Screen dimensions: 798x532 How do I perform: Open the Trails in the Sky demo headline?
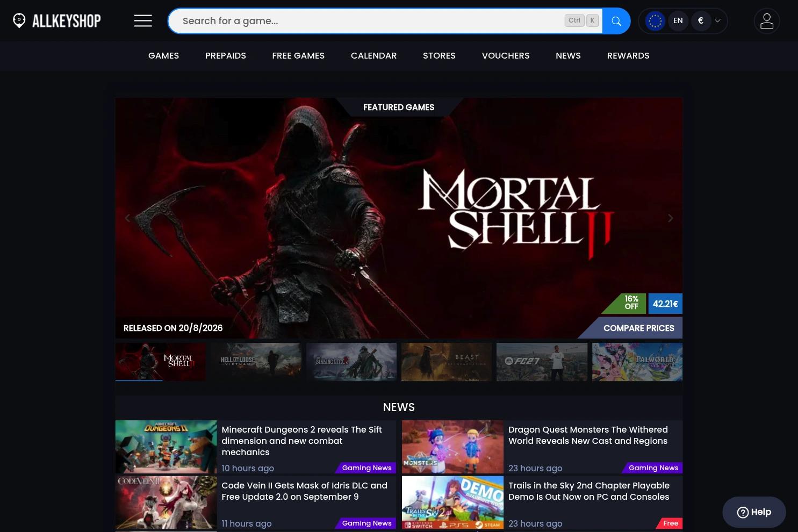589,491
